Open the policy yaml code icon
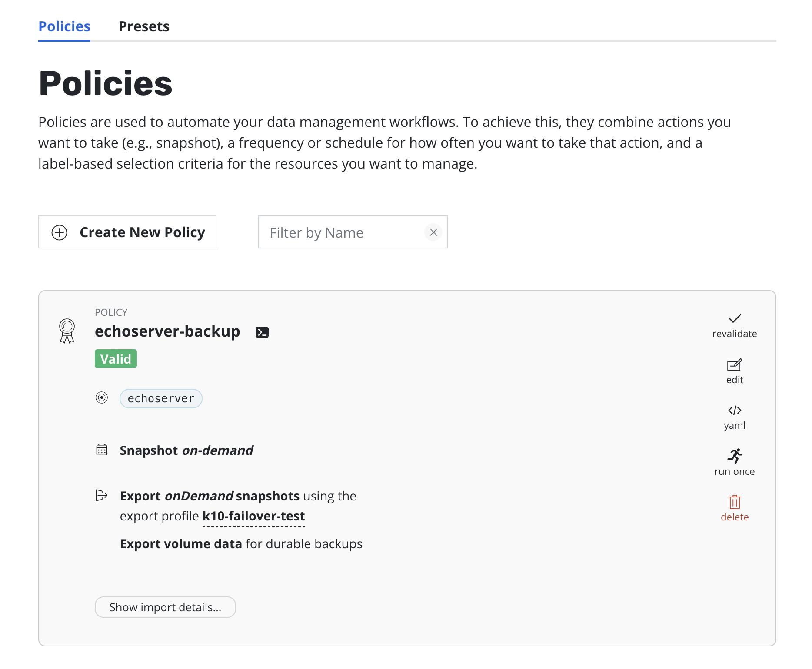 (x=734, y=411)
